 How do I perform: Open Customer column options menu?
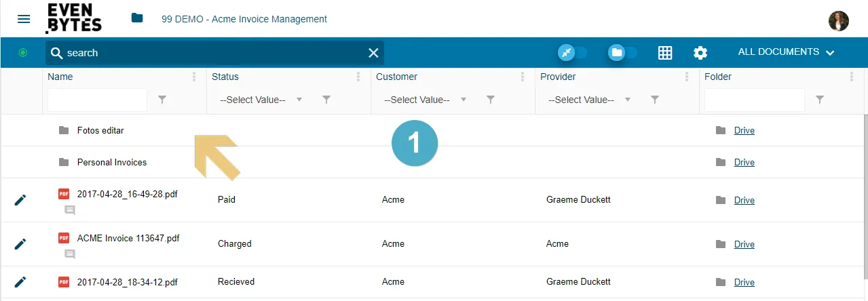pos(523,77)
